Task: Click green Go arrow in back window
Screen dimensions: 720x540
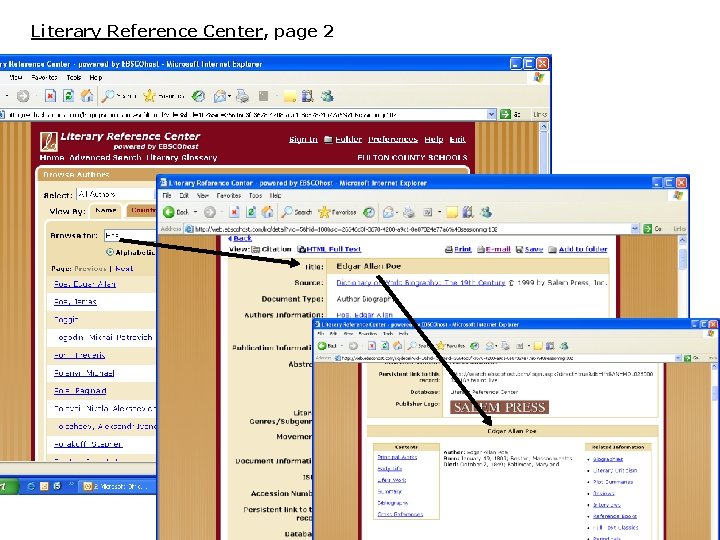Action: click(505, 114)
